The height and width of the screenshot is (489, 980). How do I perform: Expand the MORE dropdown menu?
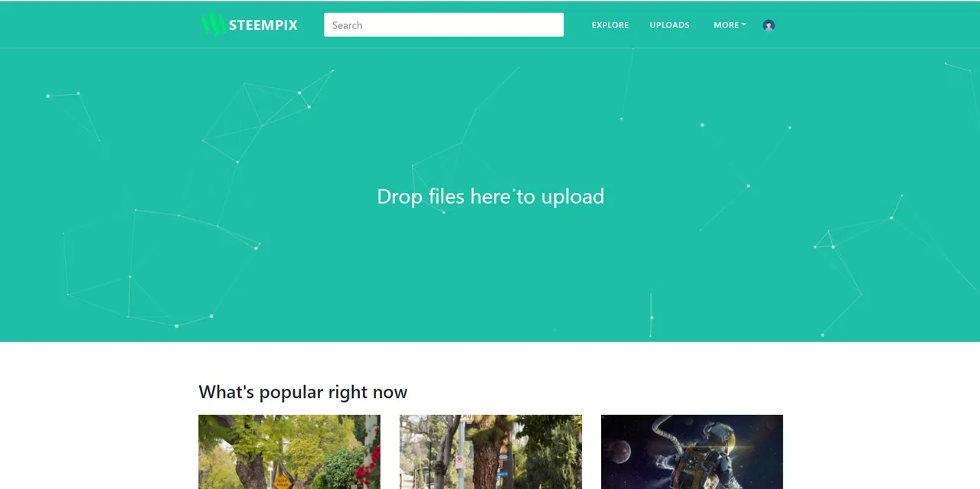[730, 25]
